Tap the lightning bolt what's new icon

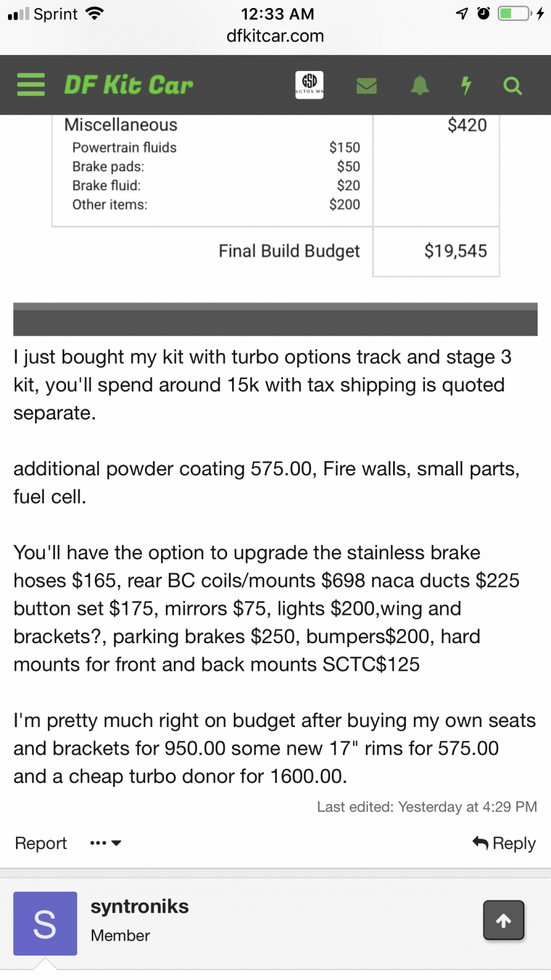[x=466, y=85]
